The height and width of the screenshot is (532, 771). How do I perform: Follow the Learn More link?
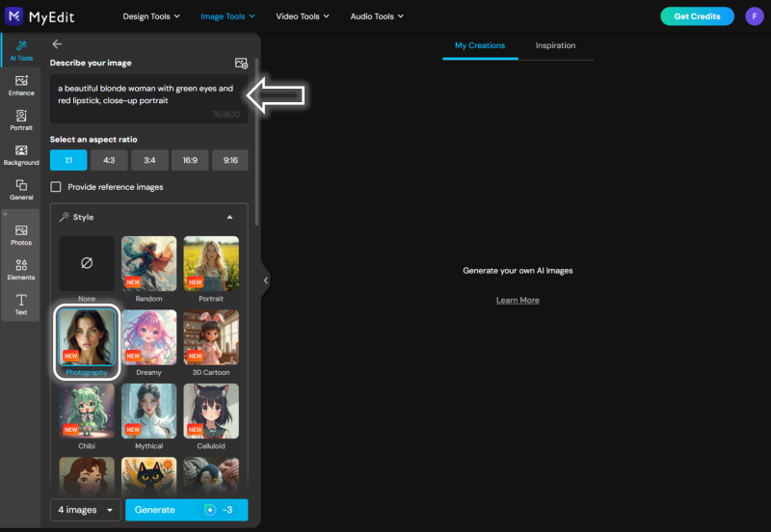click(518, 300)
